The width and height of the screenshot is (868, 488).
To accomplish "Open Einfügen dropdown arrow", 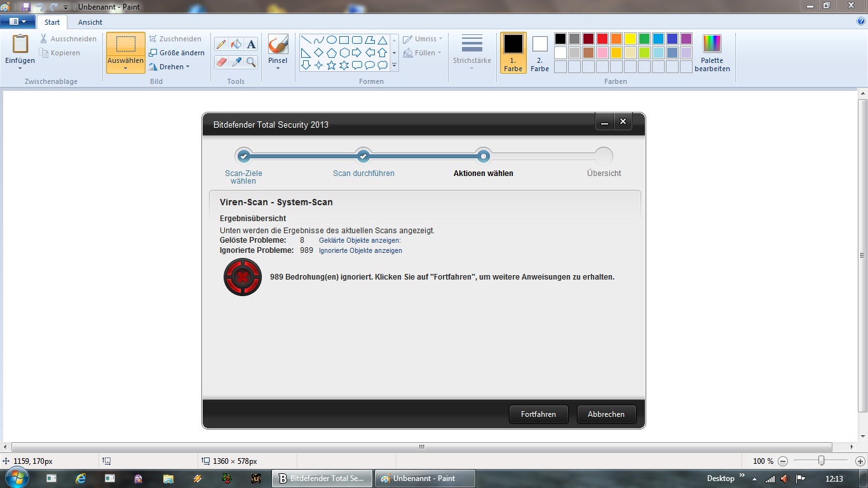I will tap(20, 68).
